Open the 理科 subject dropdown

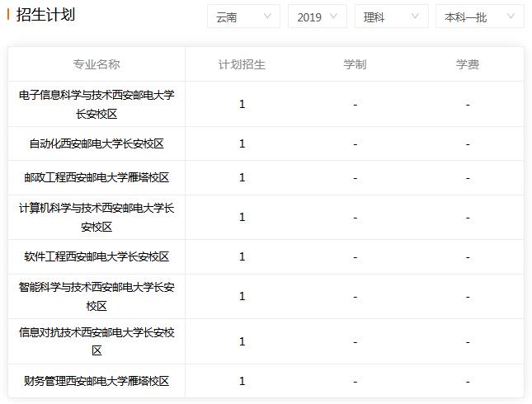(392, 16)
